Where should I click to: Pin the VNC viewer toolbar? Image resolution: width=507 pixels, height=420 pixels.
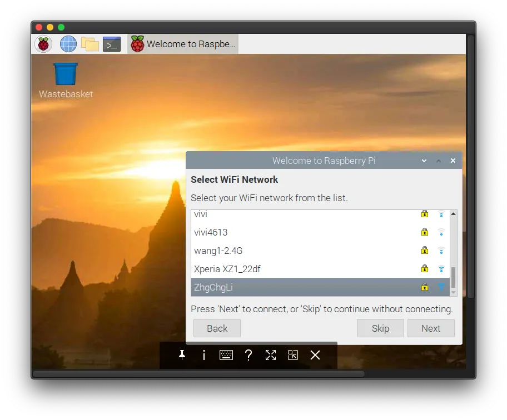pos(182,355)
